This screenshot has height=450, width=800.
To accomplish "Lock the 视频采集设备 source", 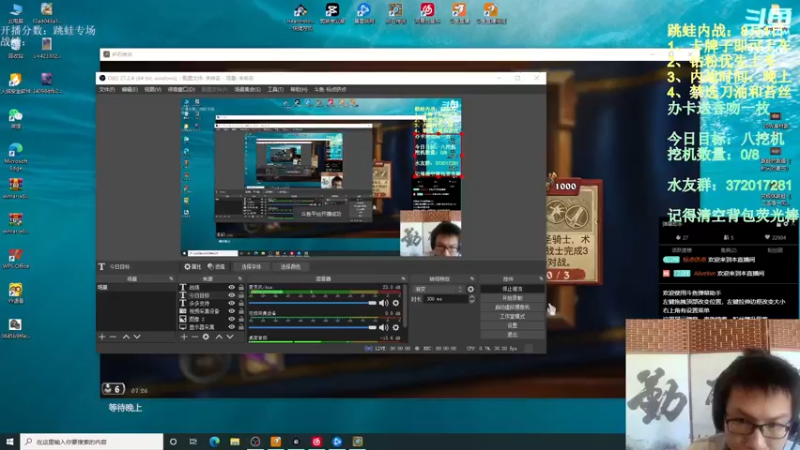I will pyautogui.click(x=241, y=311).
